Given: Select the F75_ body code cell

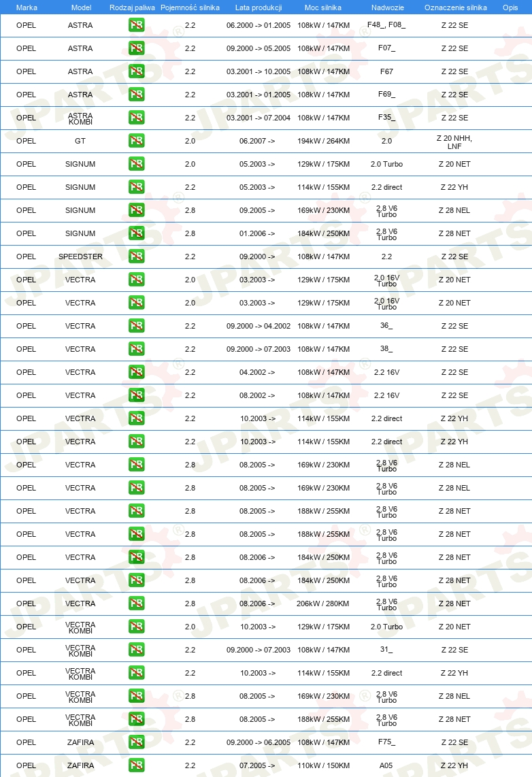Looking at the screenshot, I should pyautogui.click(x=386, y=742).
